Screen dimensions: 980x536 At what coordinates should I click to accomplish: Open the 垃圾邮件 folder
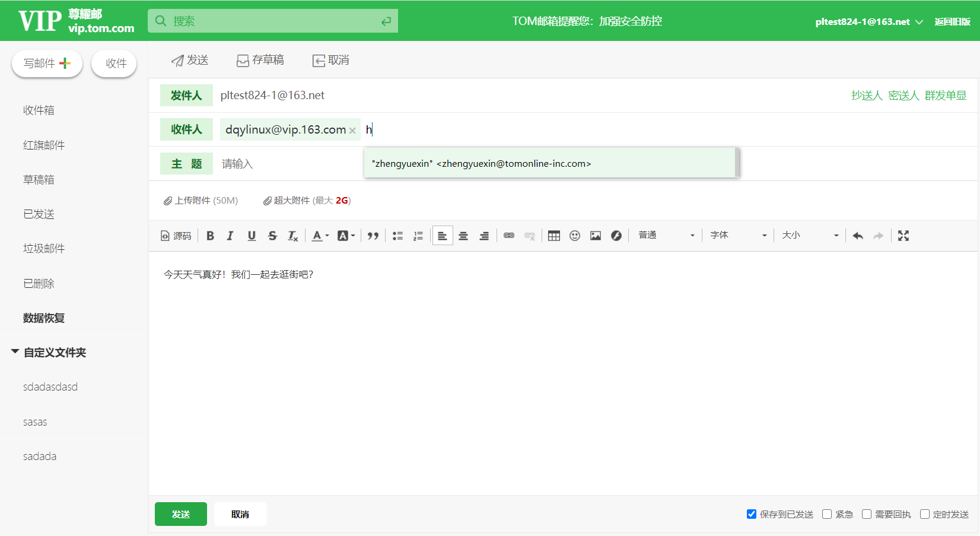(x=42, y=248)
